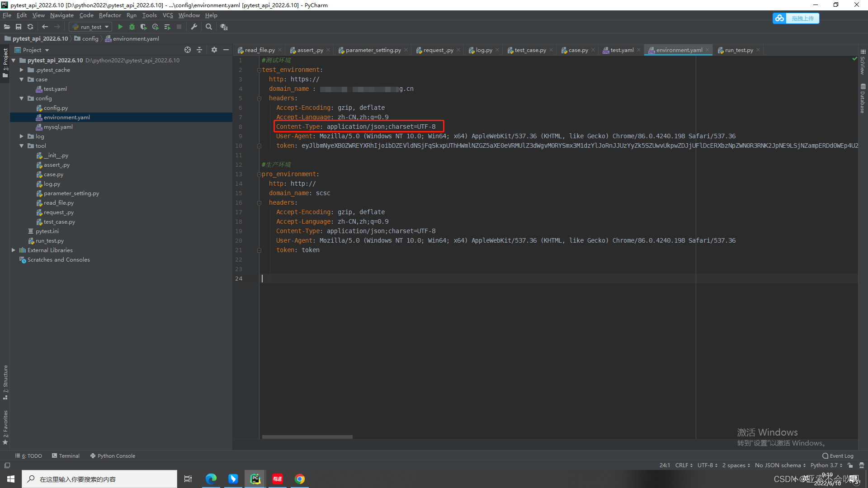Image resolution: width=868 pixels, height=488 pixels.
Task: Open the SciView side tool window
Action: pyautogui.click(x=863, y=62)
